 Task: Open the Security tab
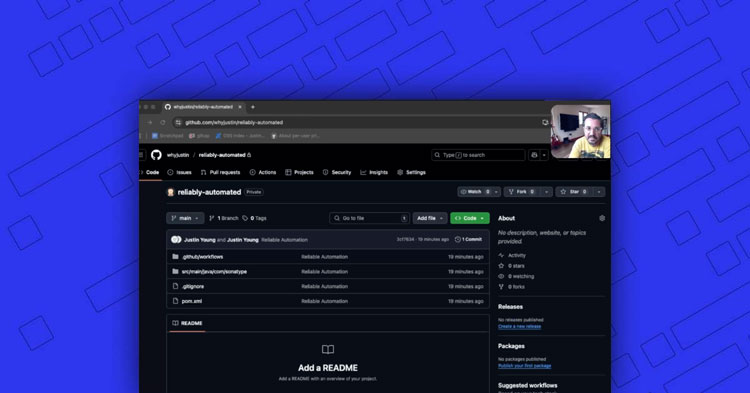pyautogui.click(x=337, y=172)
